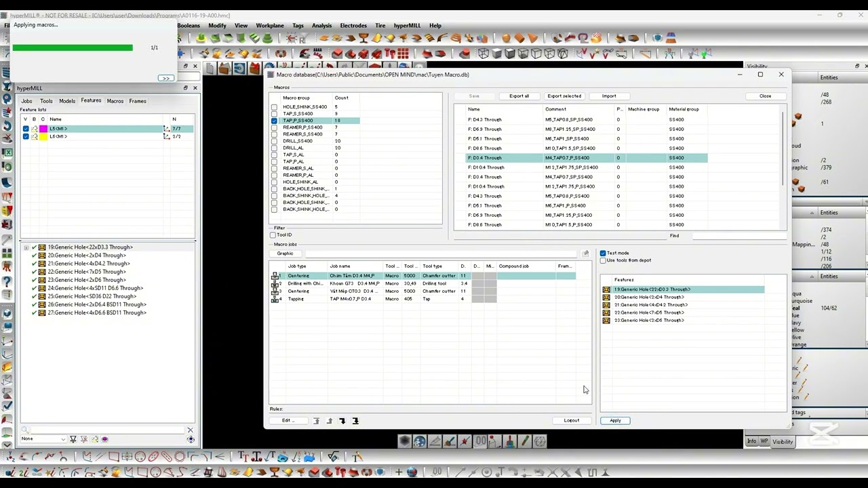The image size is (868, 488).
Task: Click the Info tab icon at bottom right
Action: click(751, 442)
